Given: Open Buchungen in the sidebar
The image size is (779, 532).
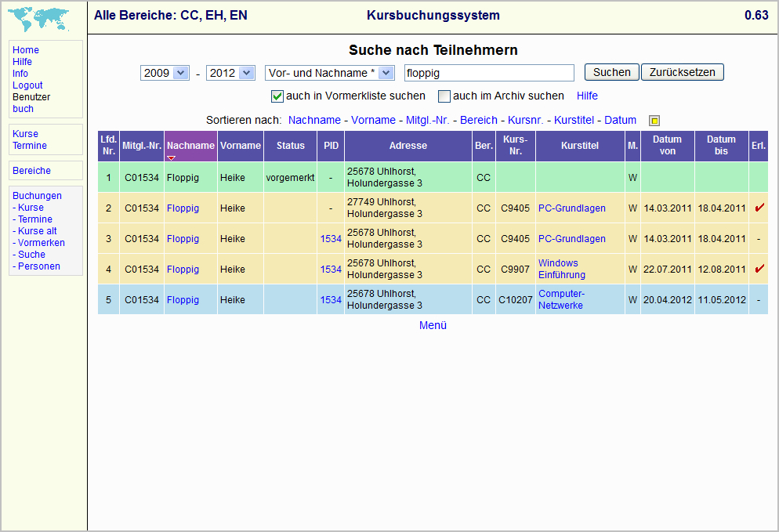Looking at the screenshot, I should click(x=38, y=196).
